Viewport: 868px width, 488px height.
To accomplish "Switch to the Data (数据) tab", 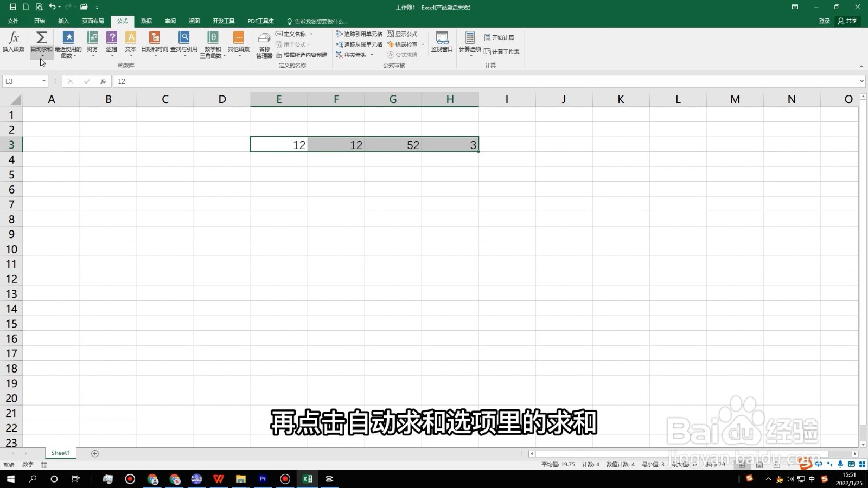I will (x=146, y=21).
